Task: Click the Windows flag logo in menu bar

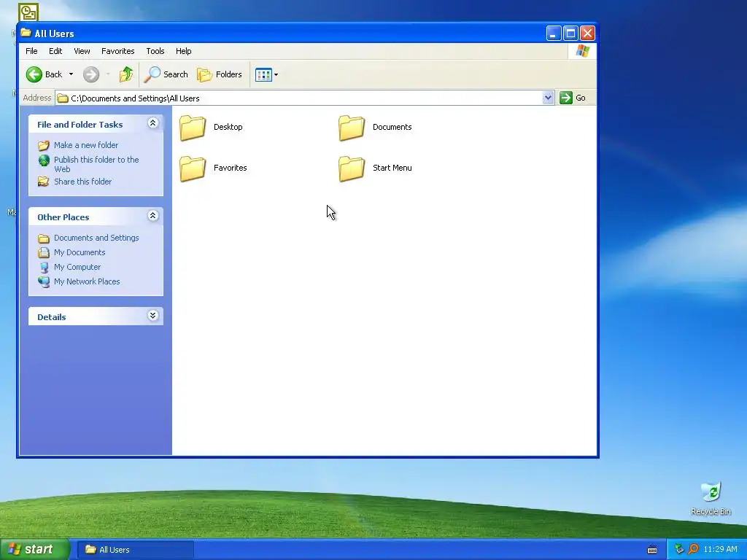Action: tap(582, 51)
